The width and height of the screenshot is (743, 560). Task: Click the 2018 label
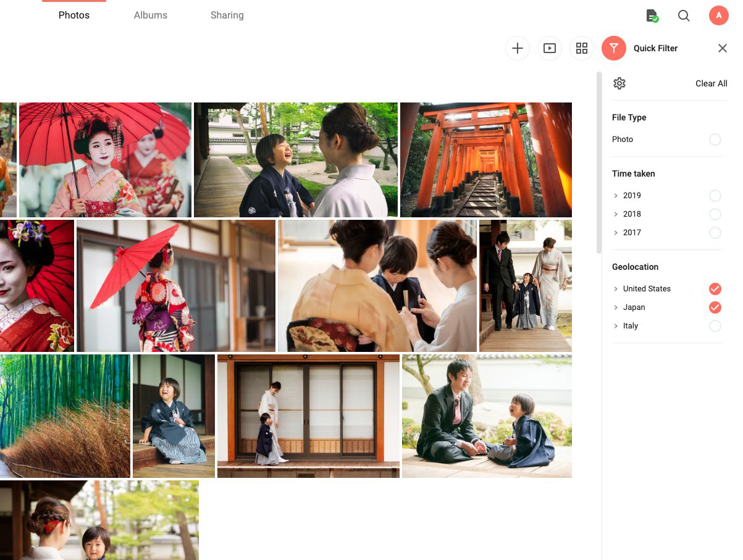632,214
